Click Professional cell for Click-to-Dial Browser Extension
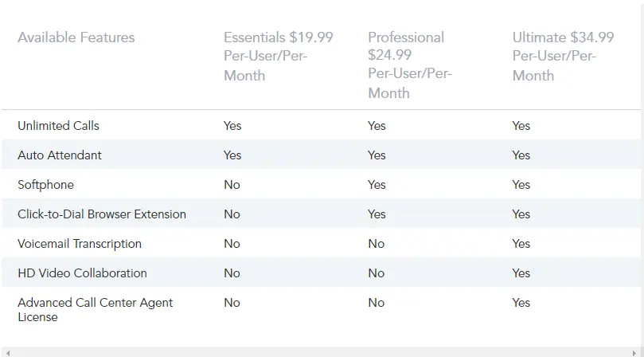The width and height of the screenshot is (644, 357). point(377,214)
